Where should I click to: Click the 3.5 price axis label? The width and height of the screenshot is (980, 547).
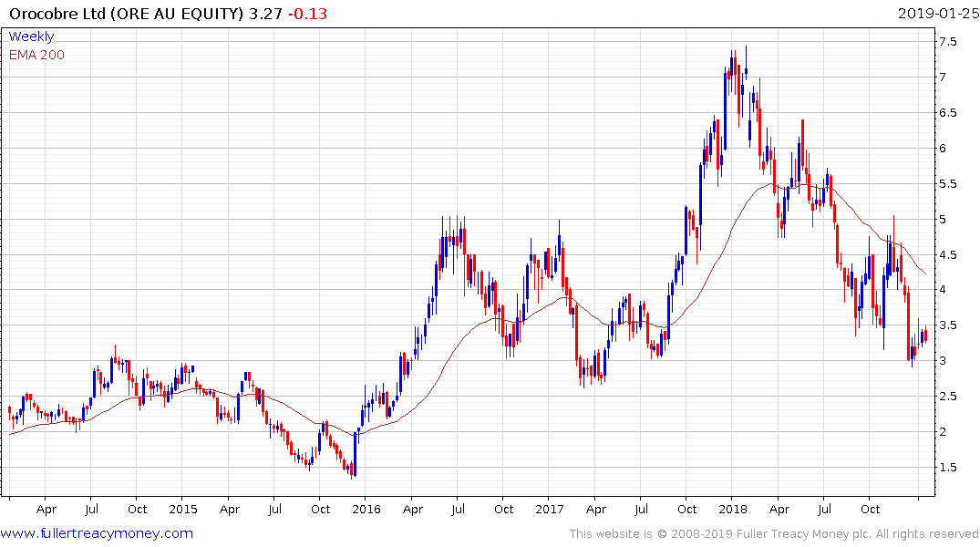[947, 325]
